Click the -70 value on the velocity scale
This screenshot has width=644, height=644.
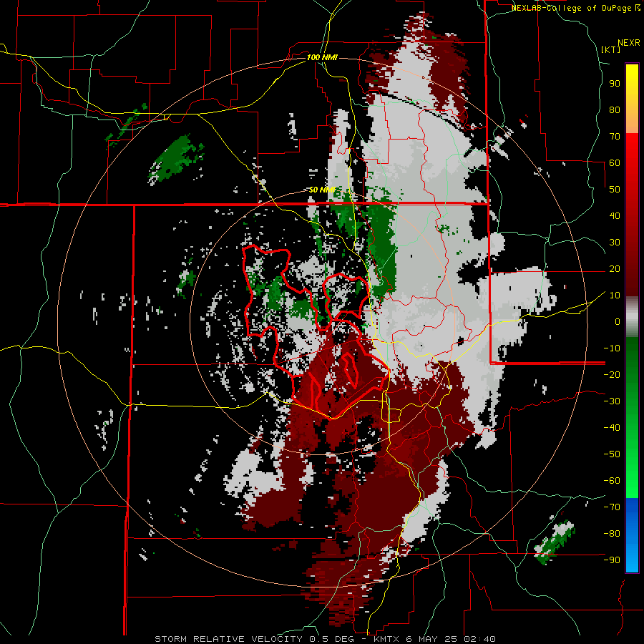612,507
